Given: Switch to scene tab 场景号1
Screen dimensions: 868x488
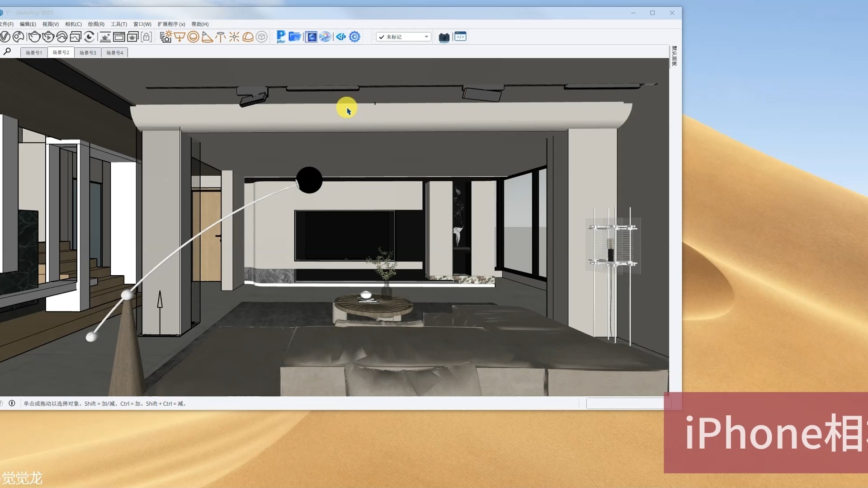Looking at the screenshot, I should click(34, 52).
